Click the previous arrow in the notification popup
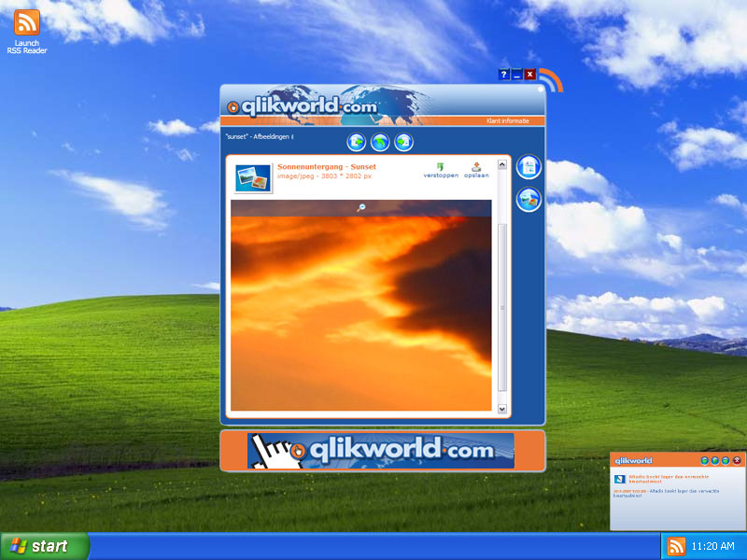Screen dimensions: 747x560 pyautogui.click(x=704, y=460)
